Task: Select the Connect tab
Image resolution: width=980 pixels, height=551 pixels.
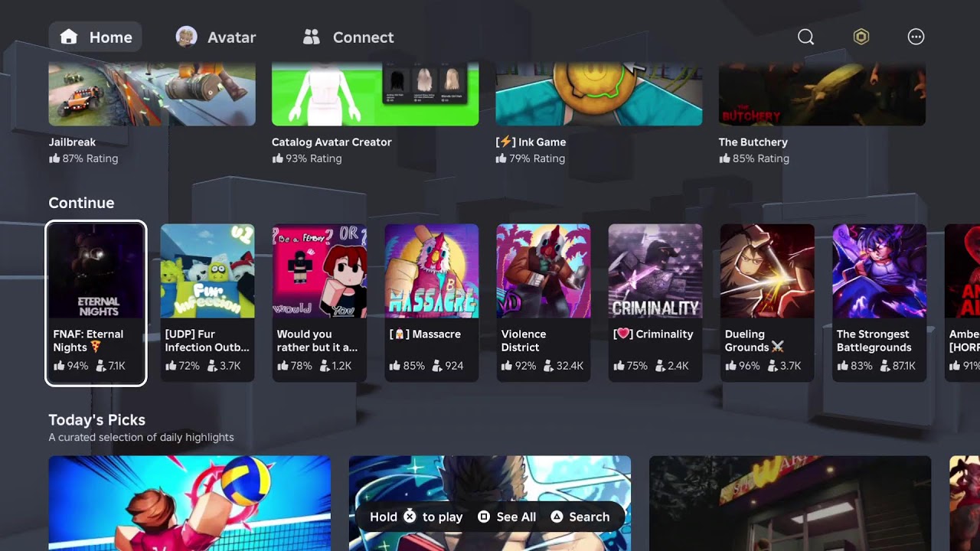Action: point(348,37)
